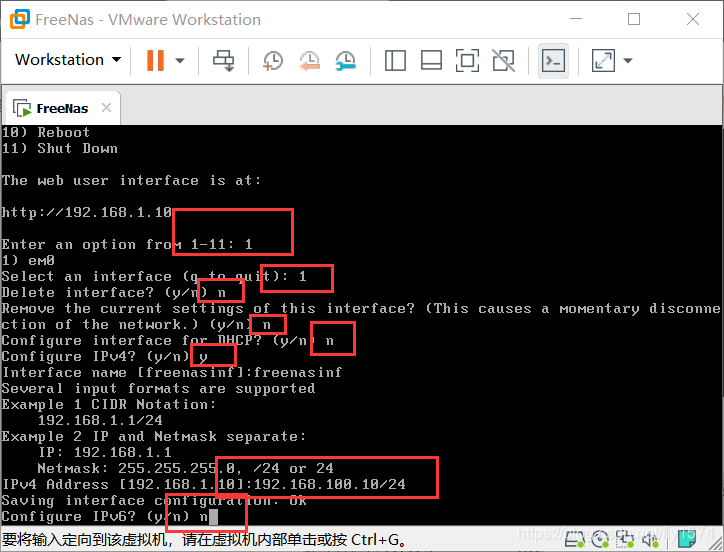Click the 'Saving interface configuration' line
The image size is (724, 552).
(x=154, y=501)
